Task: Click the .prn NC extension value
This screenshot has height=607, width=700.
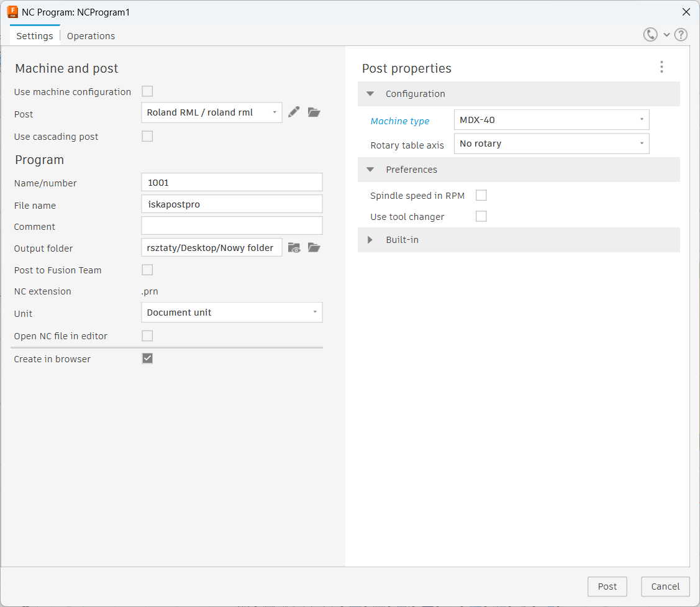Action: click(150, 291)
